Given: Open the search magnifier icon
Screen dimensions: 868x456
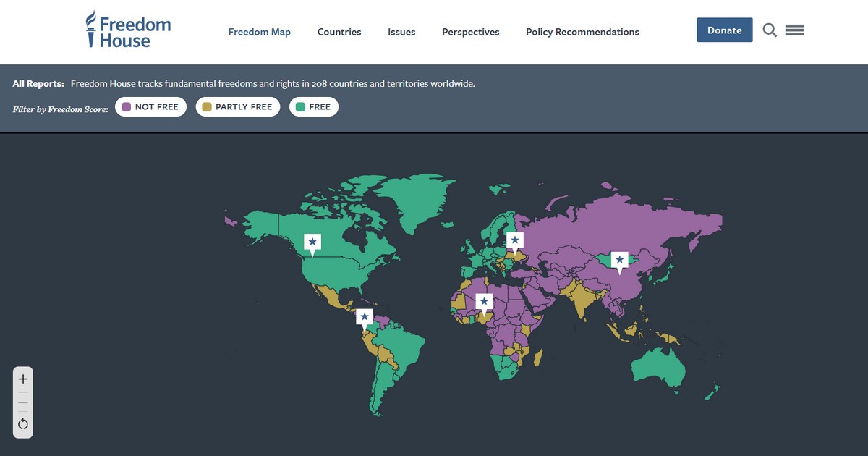Looking at the screenshot, I should 770,30.
